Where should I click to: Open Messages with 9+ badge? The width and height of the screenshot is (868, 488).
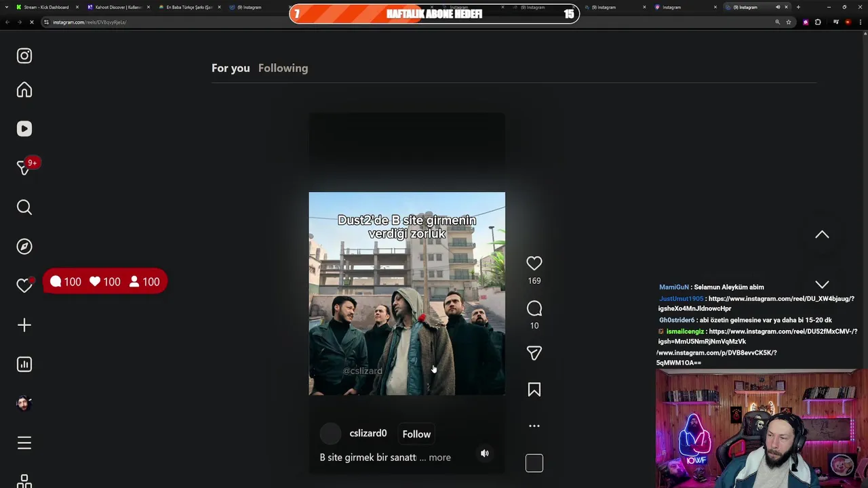point(24,168)
